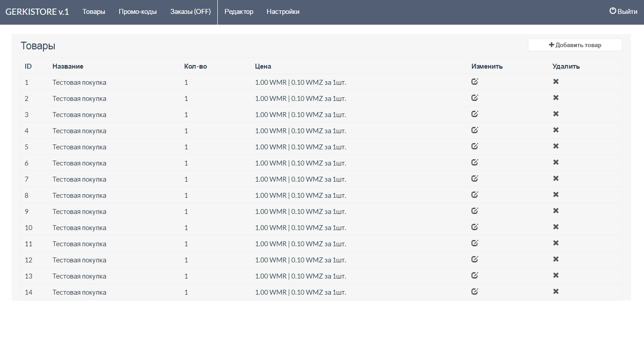The height and width of the screenshot is (353, 644).
Task: Edit product with ID 14
Action: (x=475, y=292)
